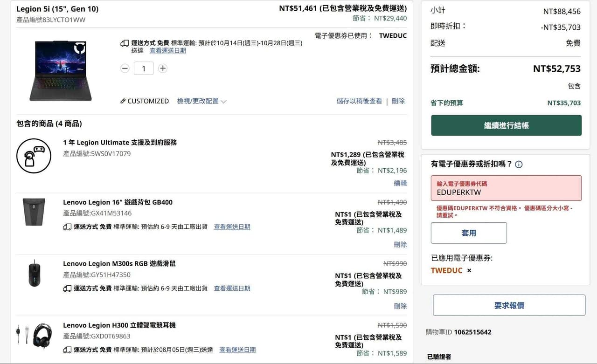This screenshot has width=597, height=364.
Task: Click the estimated total NT$52,753
Action: click(x=557, y=69)
